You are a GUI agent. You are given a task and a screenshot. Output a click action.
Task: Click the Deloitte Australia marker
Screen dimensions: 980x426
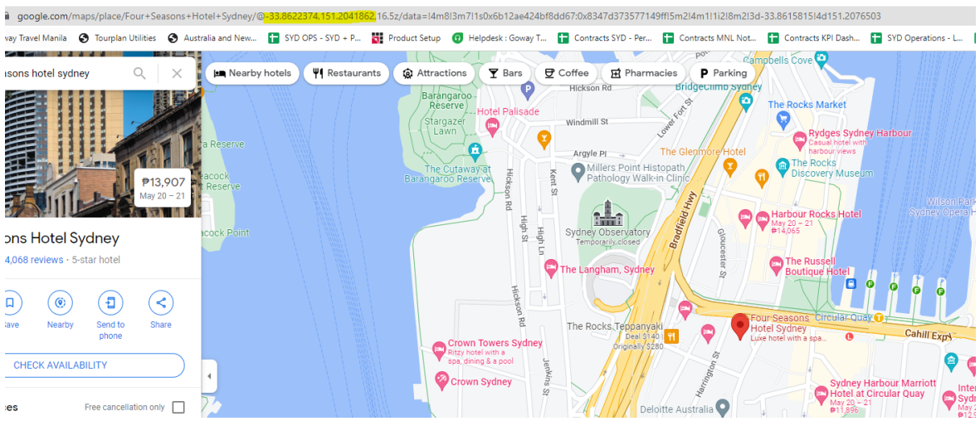pyautogui.click(x=722, y=408)
